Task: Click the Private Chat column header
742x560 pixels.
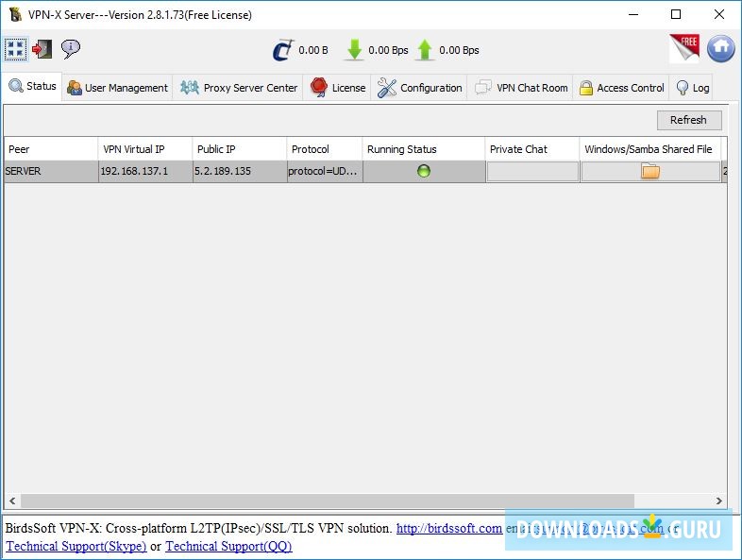Action: click(x=532, y=149)
